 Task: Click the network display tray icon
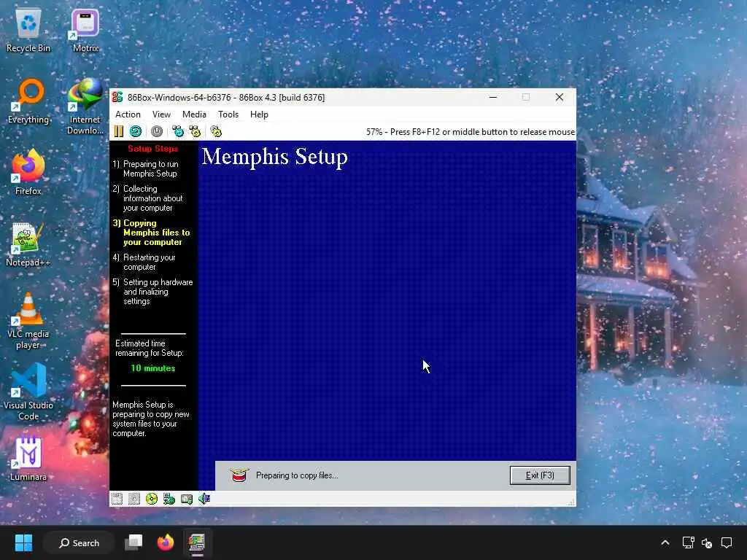click(688, 542)
